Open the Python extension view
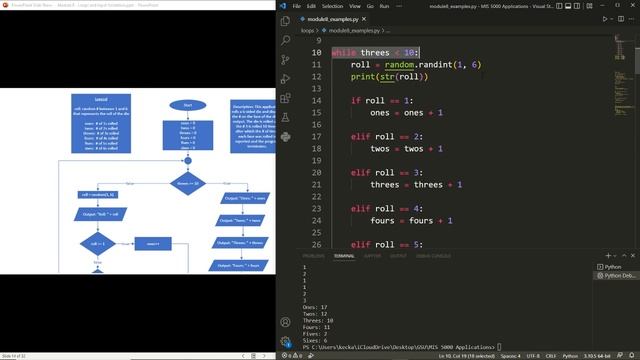 click(x=285, y=137)
